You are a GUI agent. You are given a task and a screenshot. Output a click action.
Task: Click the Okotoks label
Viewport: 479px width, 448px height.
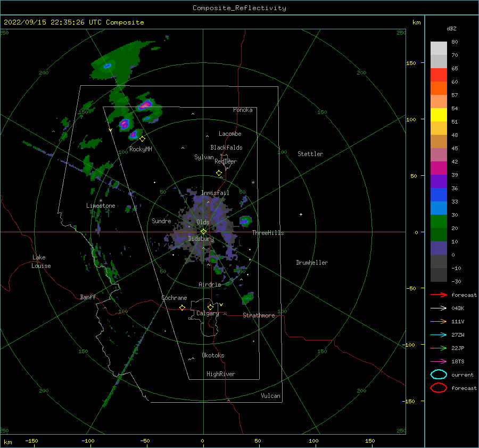[x=213, y=355]
